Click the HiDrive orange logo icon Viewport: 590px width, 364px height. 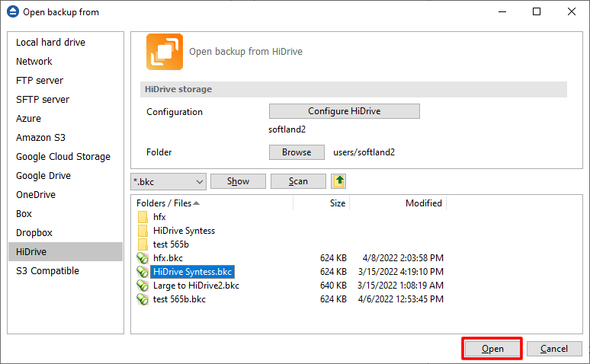165,52
